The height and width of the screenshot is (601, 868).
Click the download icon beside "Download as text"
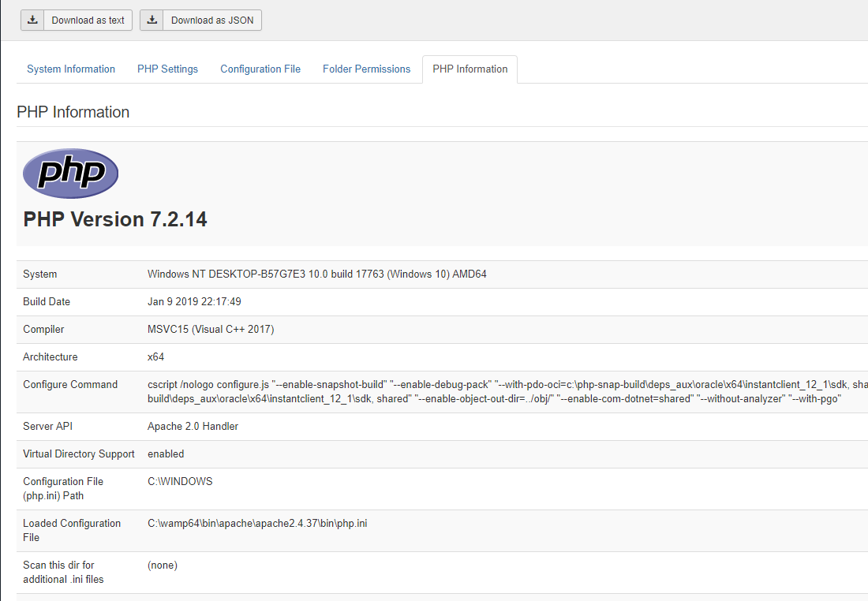[x=32, y=21]
